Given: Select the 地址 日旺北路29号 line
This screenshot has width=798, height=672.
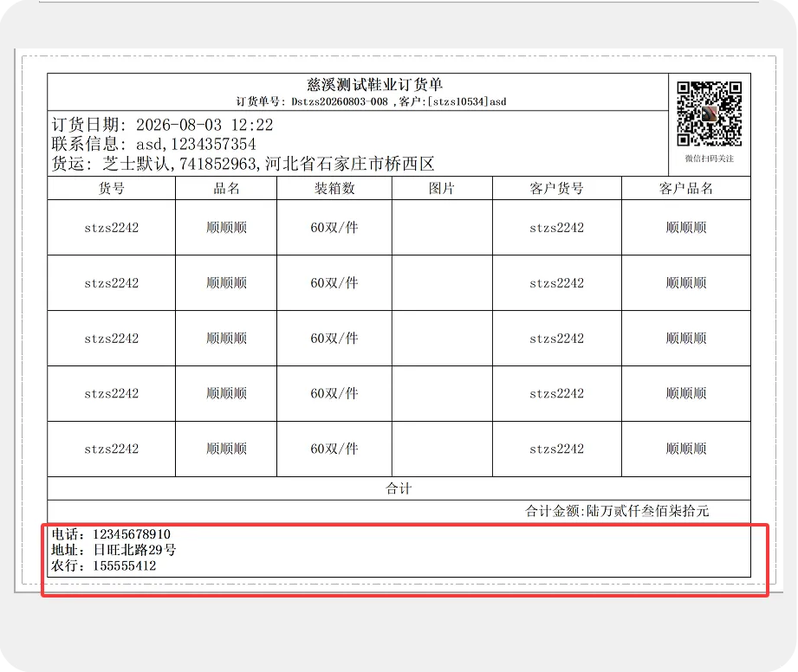Looking at the screenshot, I should (114, 550).
